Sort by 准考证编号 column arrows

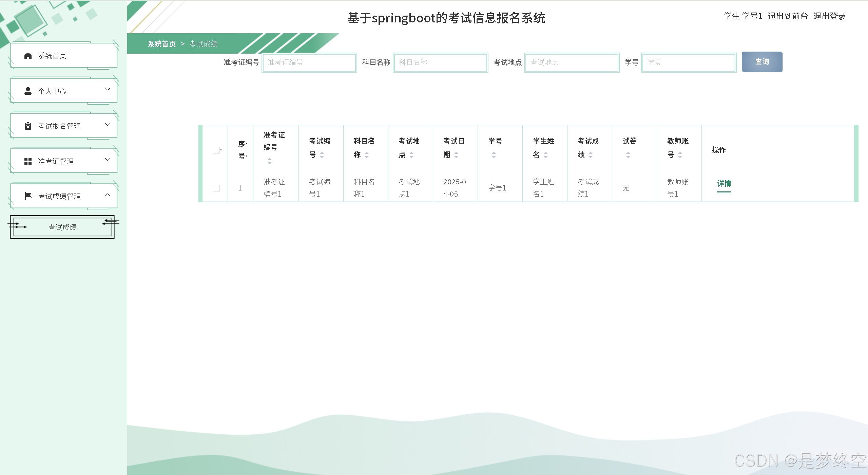point(269,161)
